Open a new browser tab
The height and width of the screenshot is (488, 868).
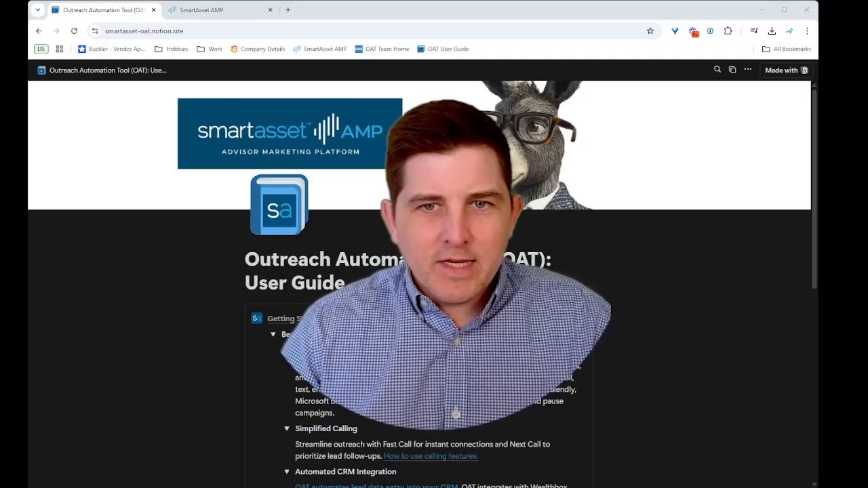[x=288, y=10]
